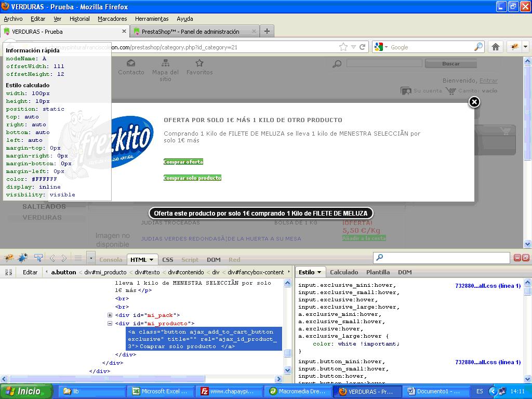Viewport: 532px width, 399px height.
Task: Reload the page from the address bar
Action: click(x=362, y=47)
